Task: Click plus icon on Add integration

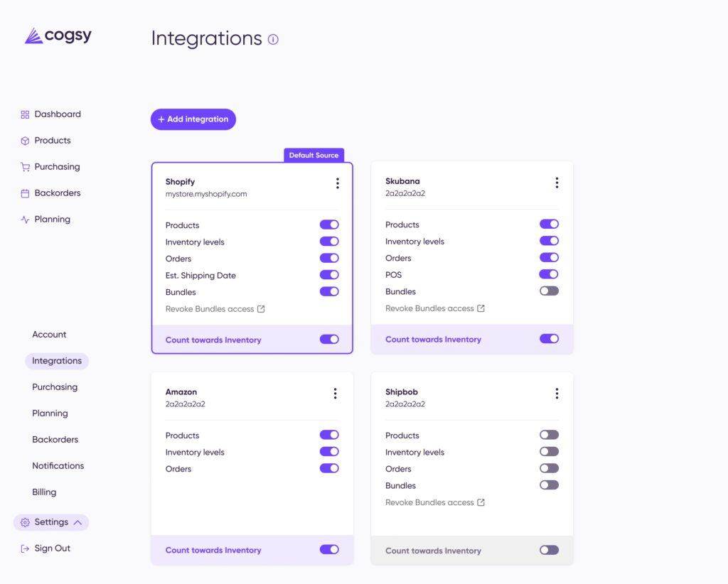Action: 161,119
